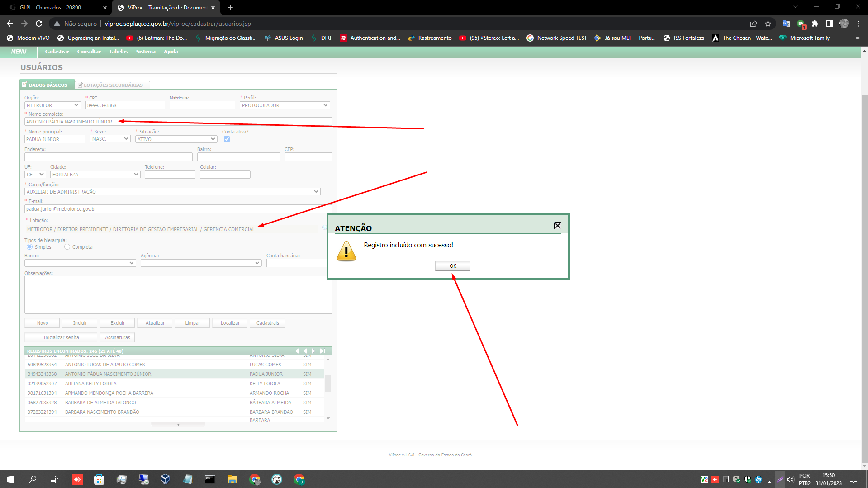Open Chrome extensions puzzle menu
This screenshot has width=868, height=488.
tap(815, 24)
